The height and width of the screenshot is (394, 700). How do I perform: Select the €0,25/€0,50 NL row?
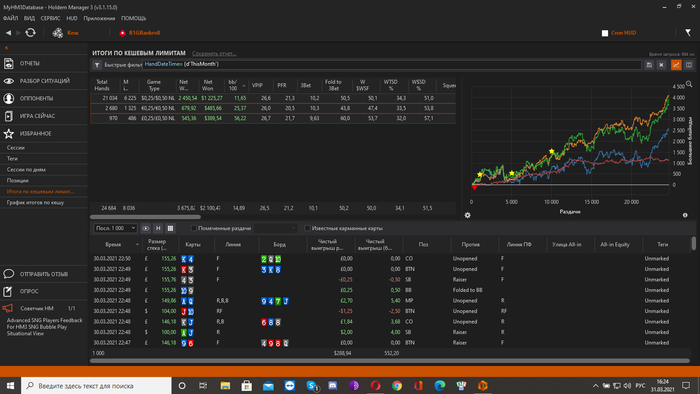pyautogui.click(x=273, y=108)
